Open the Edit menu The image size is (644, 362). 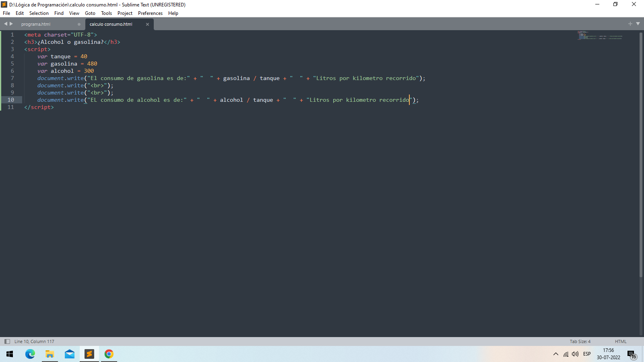pos(20,13)
